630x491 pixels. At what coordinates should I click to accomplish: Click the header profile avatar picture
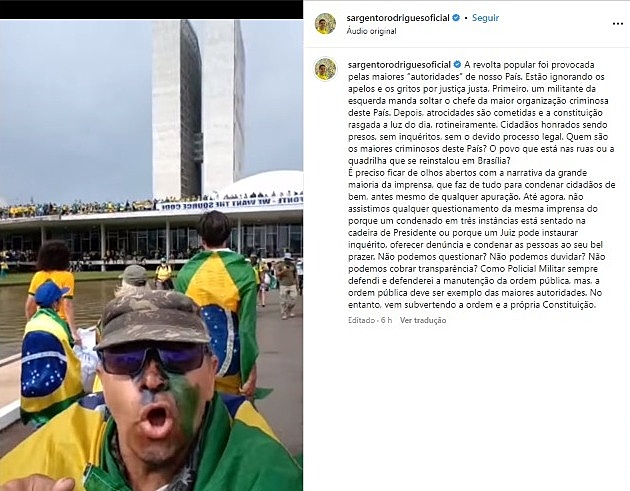click(x=325, y=24)
